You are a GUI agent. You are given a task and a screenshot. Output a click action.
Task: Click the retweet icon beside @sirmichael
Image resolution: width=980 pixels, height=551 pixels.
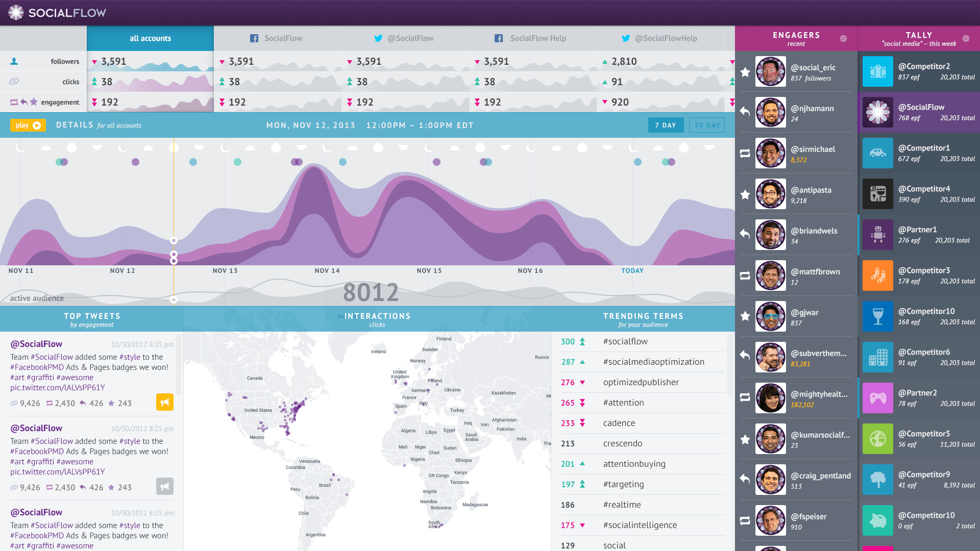[x=745, y=153]
